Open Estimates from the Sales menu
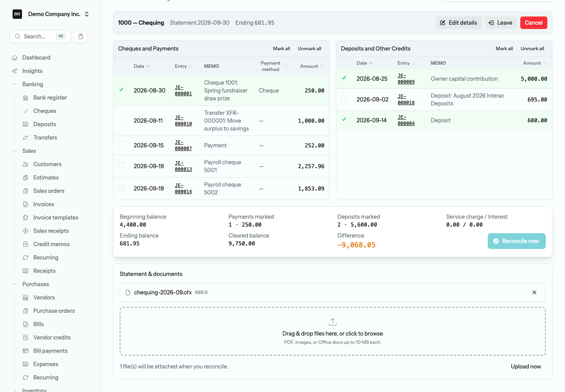Screen dimensions: 565x392 pyautogui.click(x=46, y=178)
